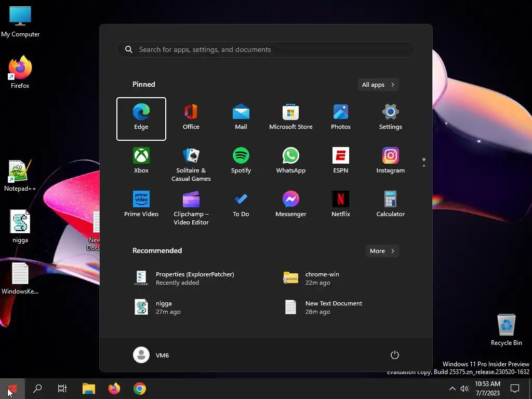Open the VM6 user account menu

(x=151, y=355)
